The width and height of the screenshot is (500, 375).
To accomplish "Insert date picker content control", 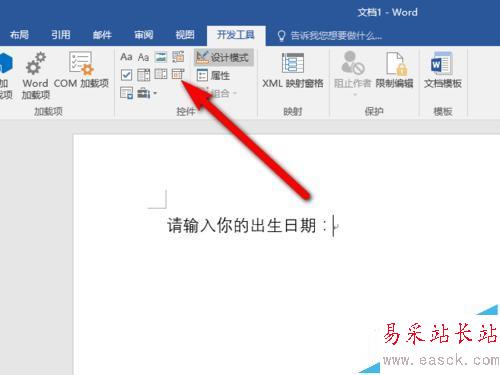I will (178, 74).
